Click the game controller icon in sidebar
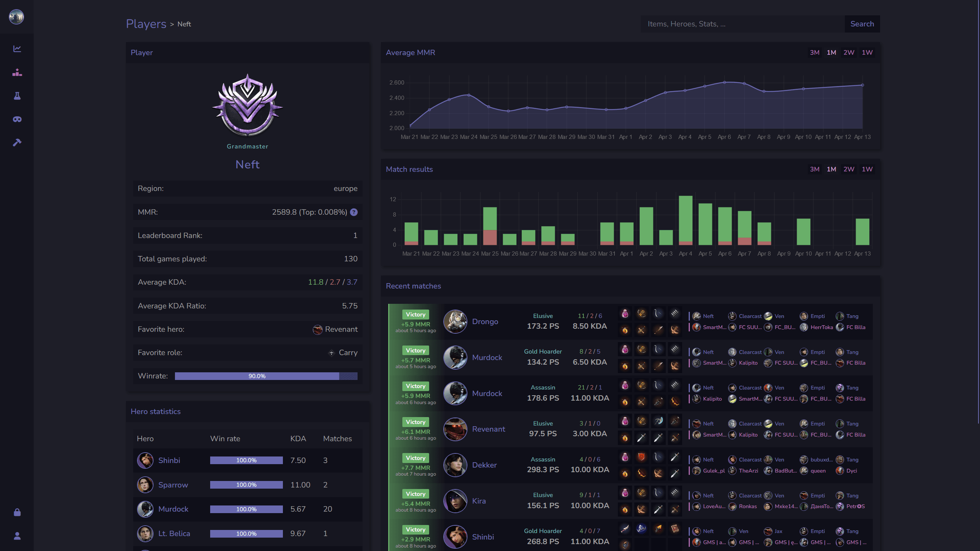The width and height of the screenshot is (980, 551). (17, 119)
